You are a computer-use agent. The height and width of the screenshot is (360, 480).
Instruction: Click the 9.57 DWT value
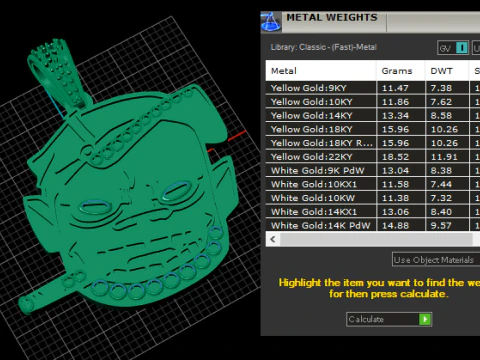441,226
